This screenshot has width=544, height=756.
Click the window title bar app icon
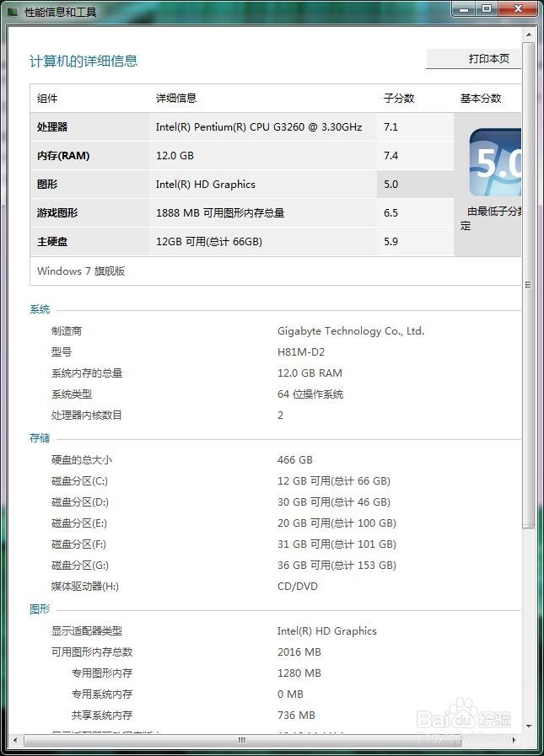coord(13,12)
